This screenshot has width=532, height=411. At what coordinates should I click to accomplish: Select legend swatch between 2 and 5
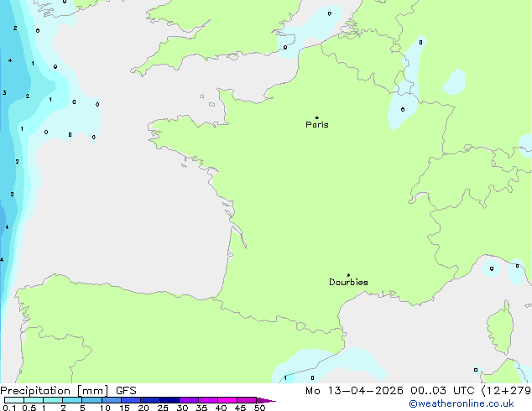[x=72, y=400]
